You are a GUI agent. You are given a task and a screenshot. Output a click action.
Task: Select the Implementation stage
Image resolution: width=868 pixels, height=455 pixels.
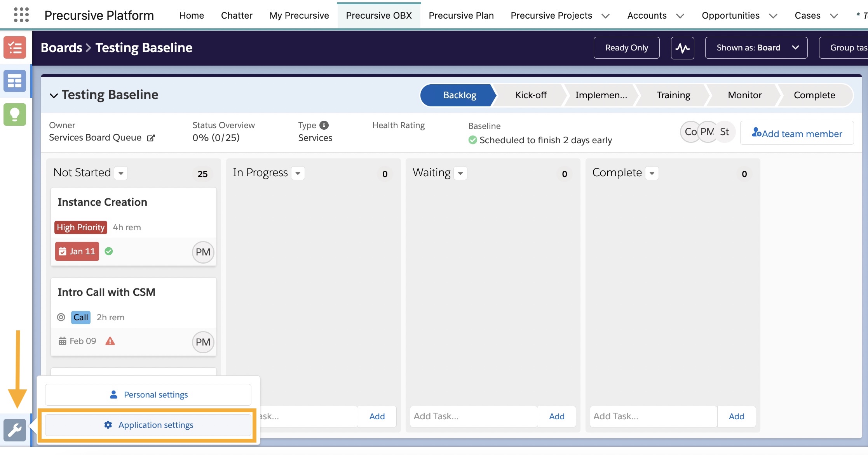pyautogui.click(x=601, y=95)
